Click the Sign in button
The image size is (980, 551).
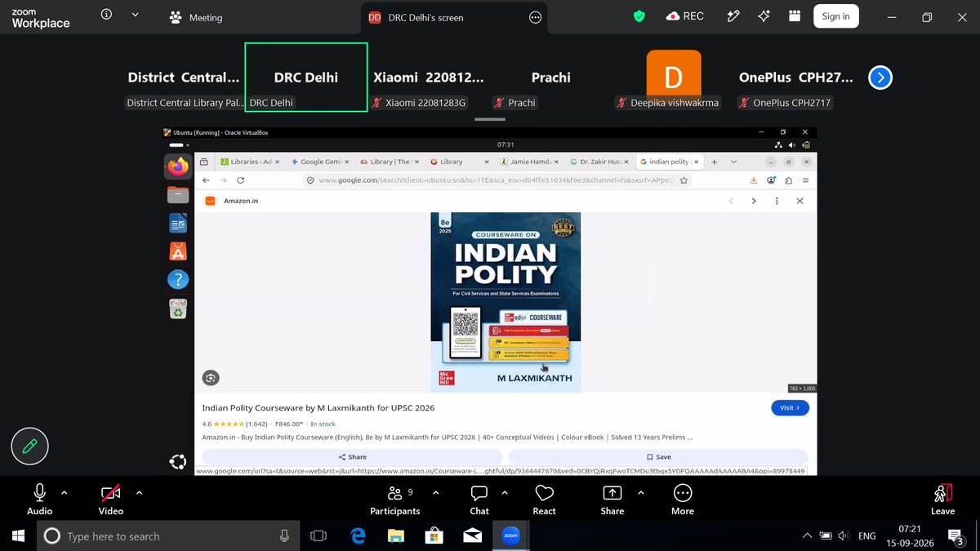[x=835, y=16]
